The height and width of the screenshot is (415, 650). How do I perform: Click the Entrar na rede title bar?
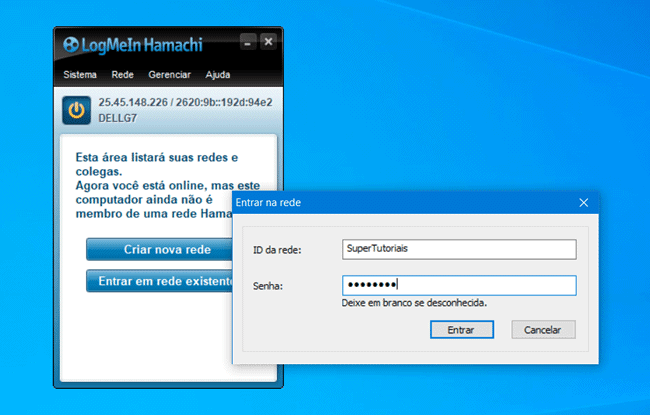[x=400, y=202]
